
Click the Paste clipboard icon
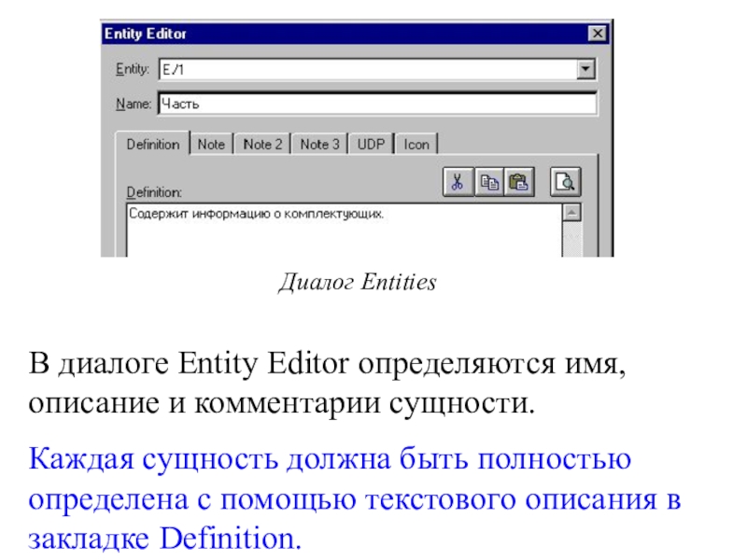tap(519, 182)
